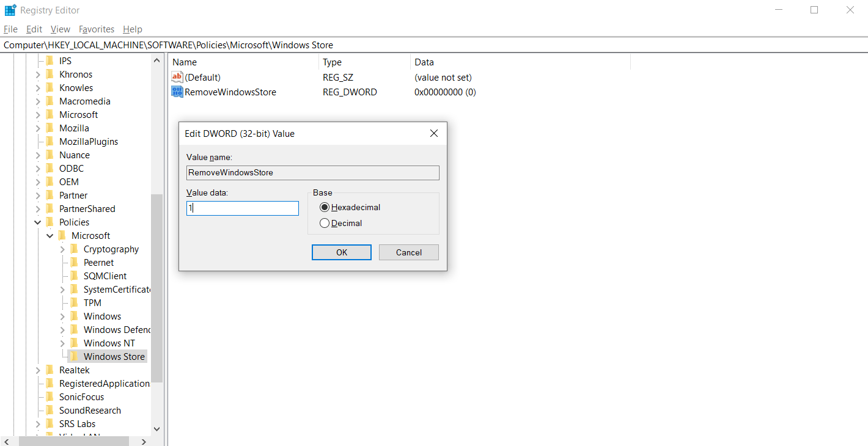Select the RegisteredApplications key label

105,383
